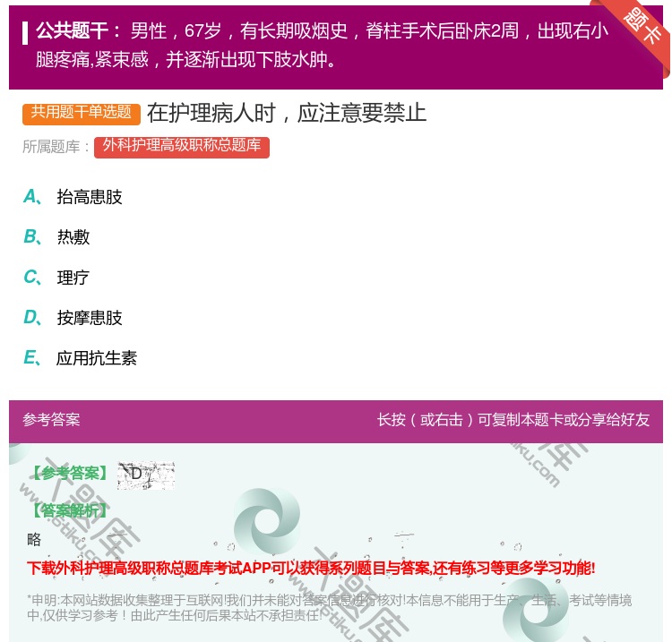Click the copy-or-share hint text in header
Viewport: 672px width, 642px height.
[513, 420]
